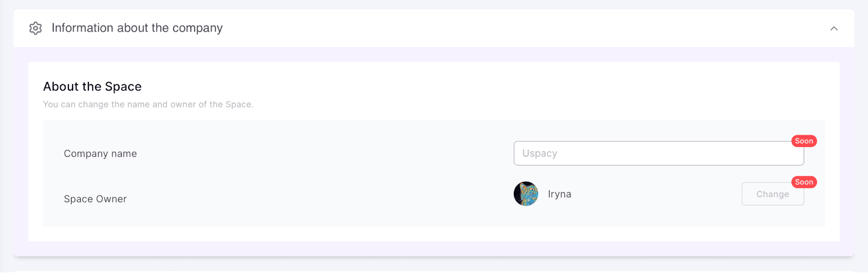
Task: Click the red Soon badge on Company name field
Action: pyautogui.click(x=803, y=141)
